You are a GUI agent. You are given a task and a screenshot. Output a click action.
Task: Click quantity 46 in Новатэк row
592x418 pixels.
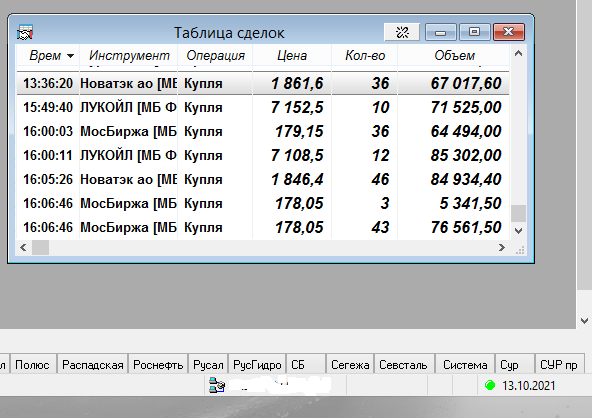pyautogui.click(x=380, y=179)
